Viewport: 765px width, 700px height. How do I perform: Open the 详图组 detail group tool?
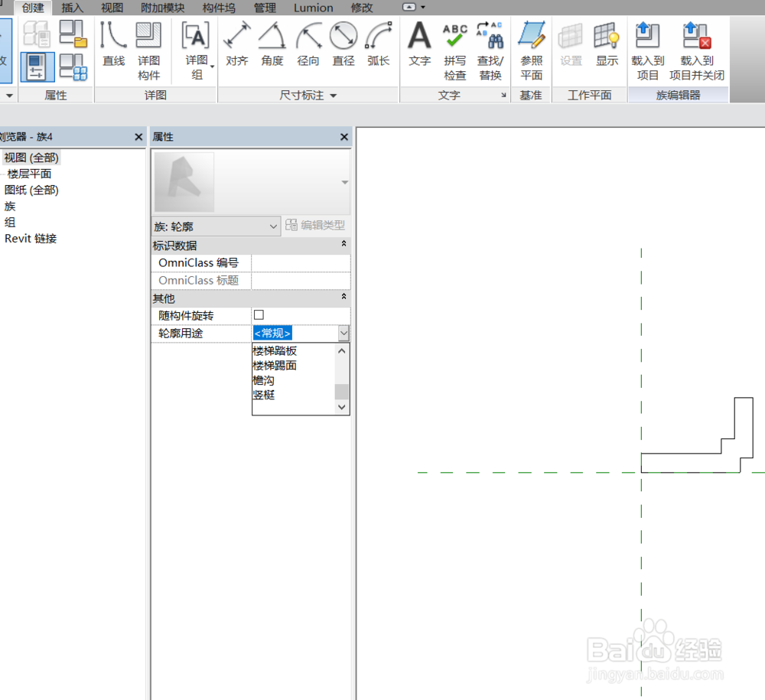(197, 50)
